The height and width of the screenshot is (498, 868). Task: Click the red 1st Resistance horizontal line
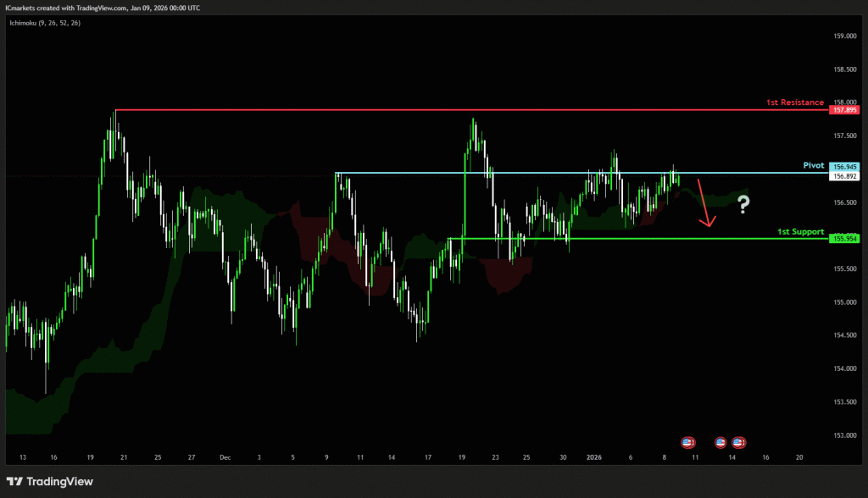click(424, 110)
